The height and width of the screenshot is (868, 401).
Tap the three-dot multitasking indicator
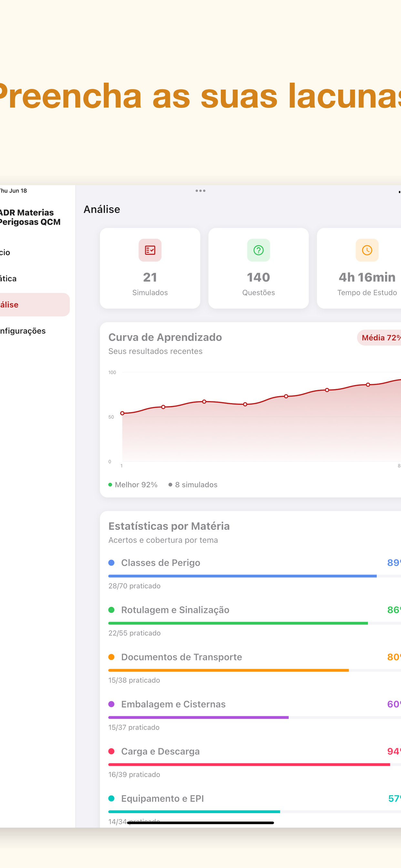tap(200, 191)
